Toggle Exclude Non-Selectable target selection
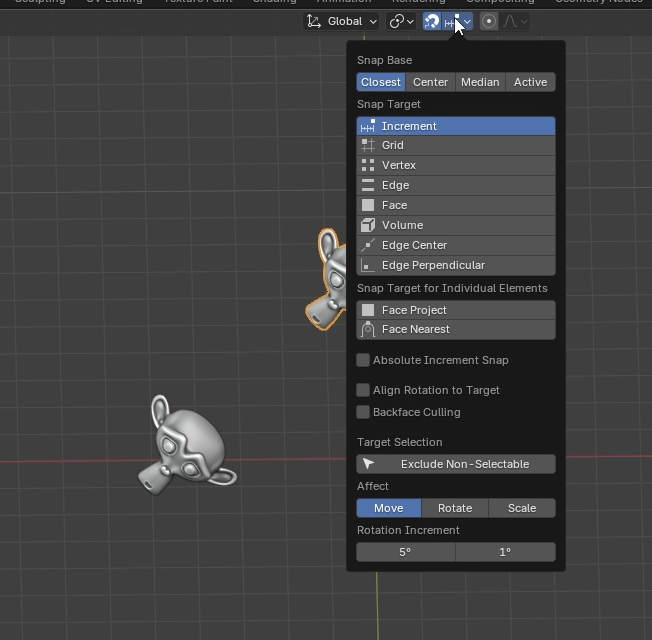 [x=456, y=464]
